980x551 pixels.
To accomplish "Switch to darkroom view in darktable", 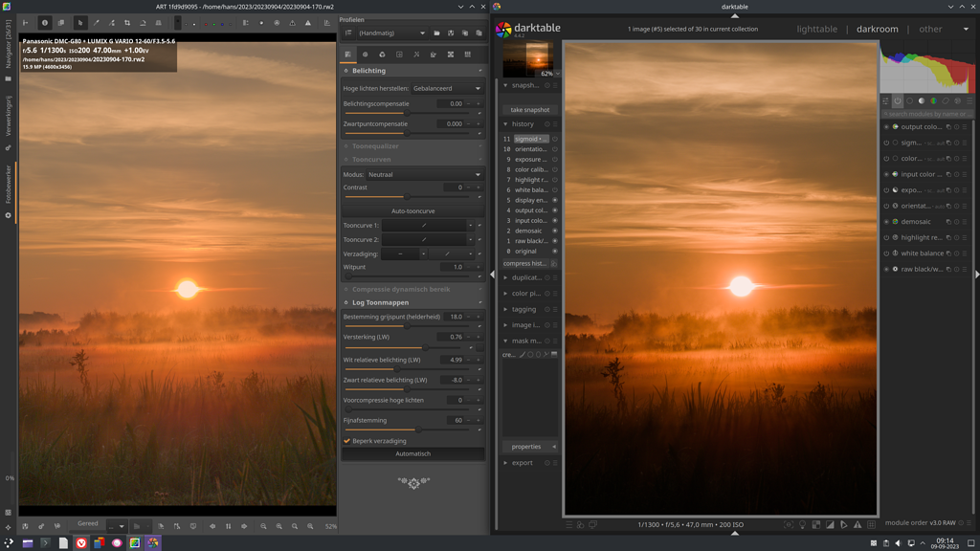I will (x=877, y=29).
